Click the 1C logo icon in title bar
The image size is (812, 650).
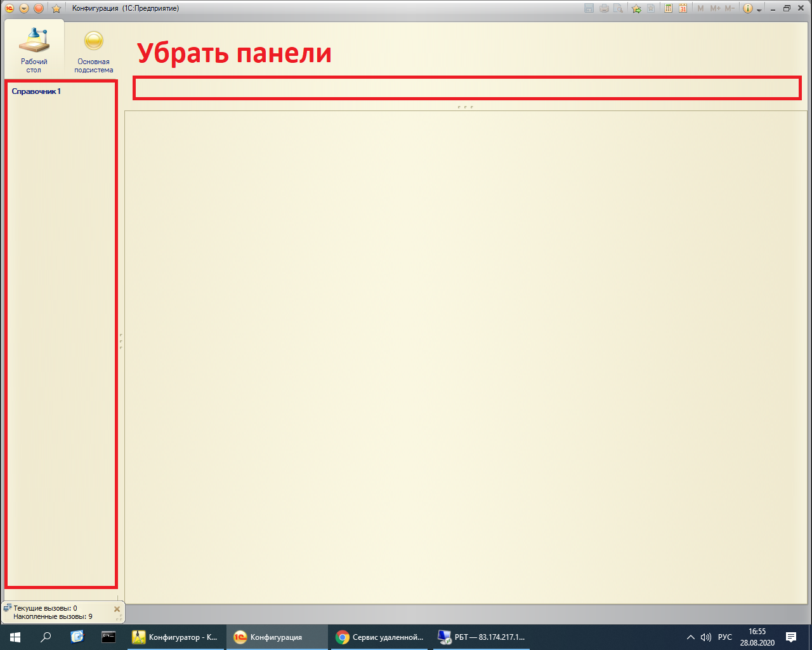[10, 8]
